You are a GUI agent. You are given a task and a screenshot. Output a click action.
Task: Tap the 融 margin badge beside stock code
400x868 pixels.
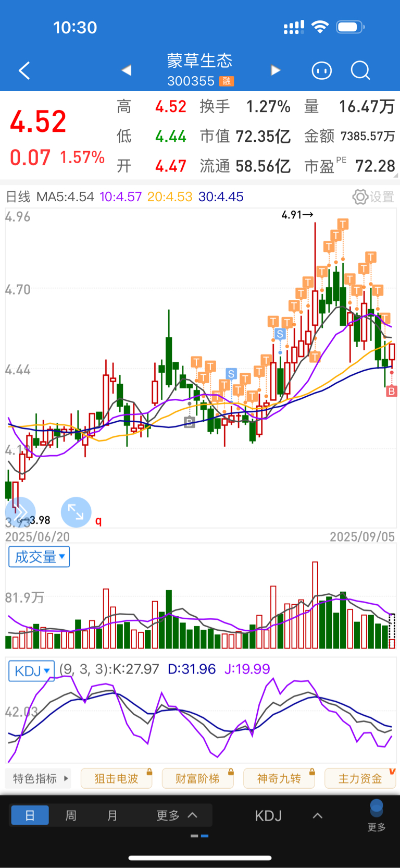(227, 81)
